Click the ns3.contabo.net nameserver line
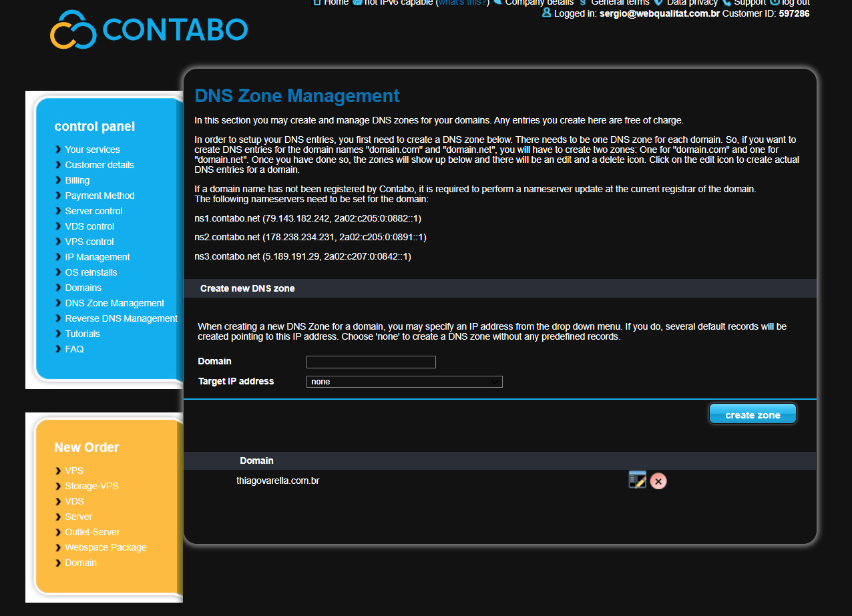852x616 pixels. [302, 256]
